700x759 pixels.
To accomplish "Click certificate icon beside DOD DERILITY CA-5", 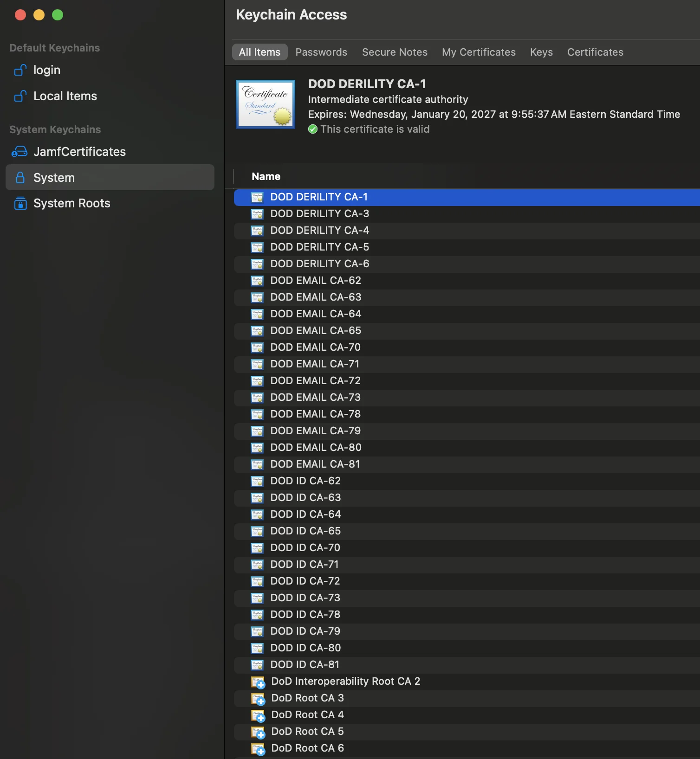I will (x=257, y=247).
